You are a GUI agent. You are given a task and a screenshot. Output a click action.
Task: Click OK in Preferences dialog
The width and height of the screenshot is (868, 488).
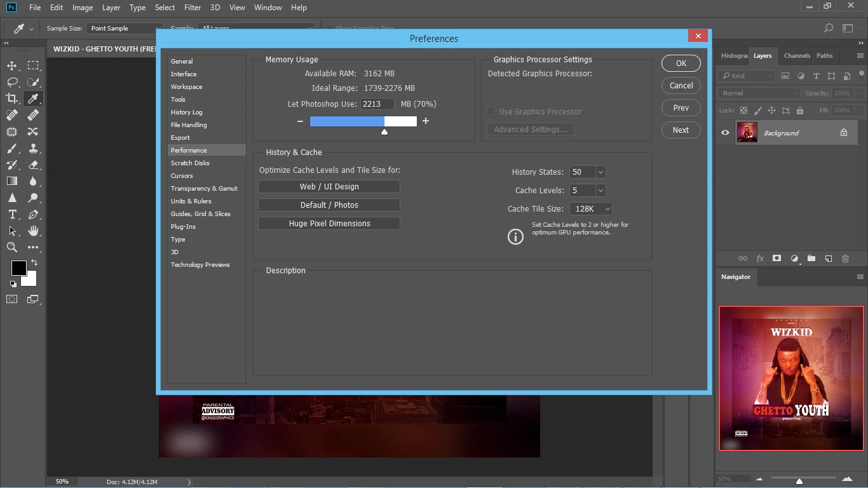(x=681, y=64)
